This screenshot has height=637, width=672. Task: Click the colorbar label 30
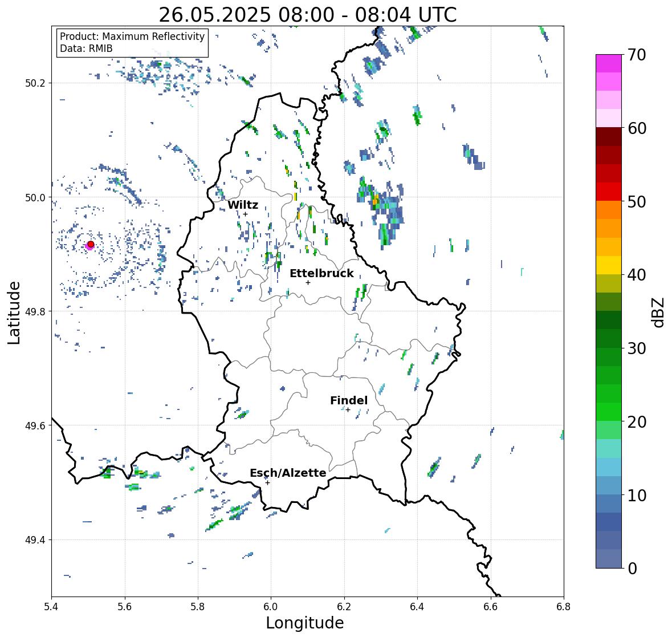[x=637, y=348]
